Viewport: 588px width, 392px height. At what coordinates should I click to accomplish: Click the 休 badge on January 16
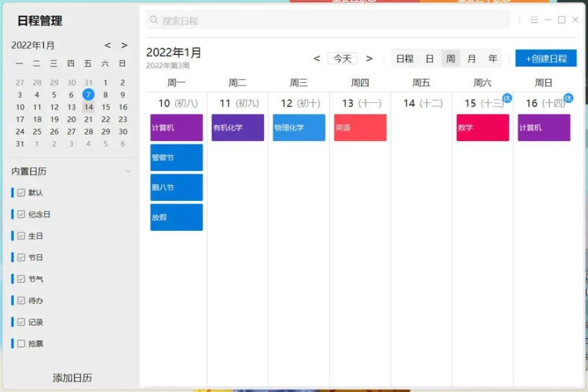[x=569, y=99]
